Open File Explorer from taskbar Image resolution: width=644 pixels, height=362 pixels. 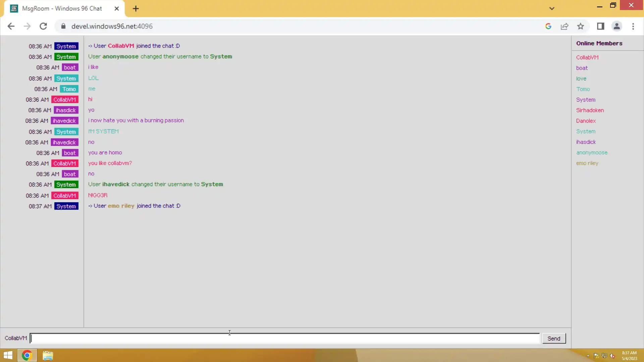[x=48, y=355]
